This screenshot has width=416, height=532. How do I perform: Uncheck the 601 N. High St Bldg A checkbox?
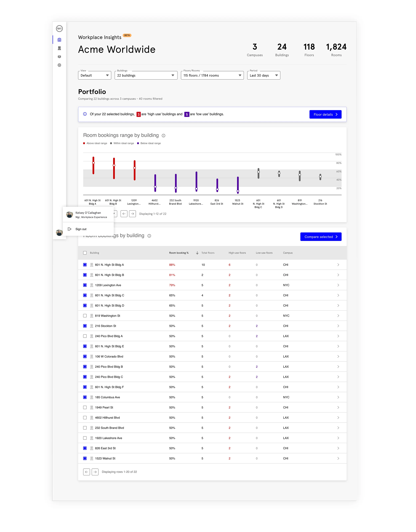point(85,265)
